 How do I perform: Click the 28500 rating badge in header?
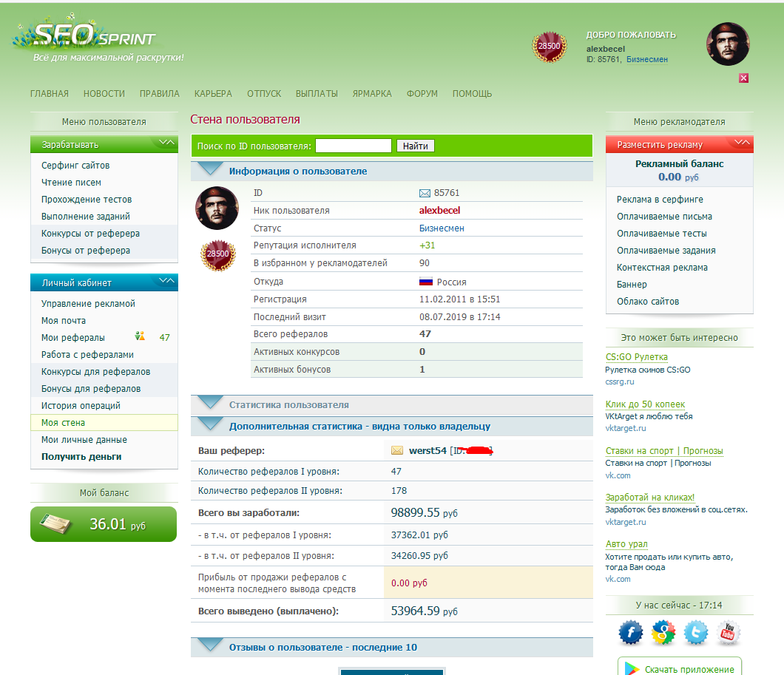point(549,46)
